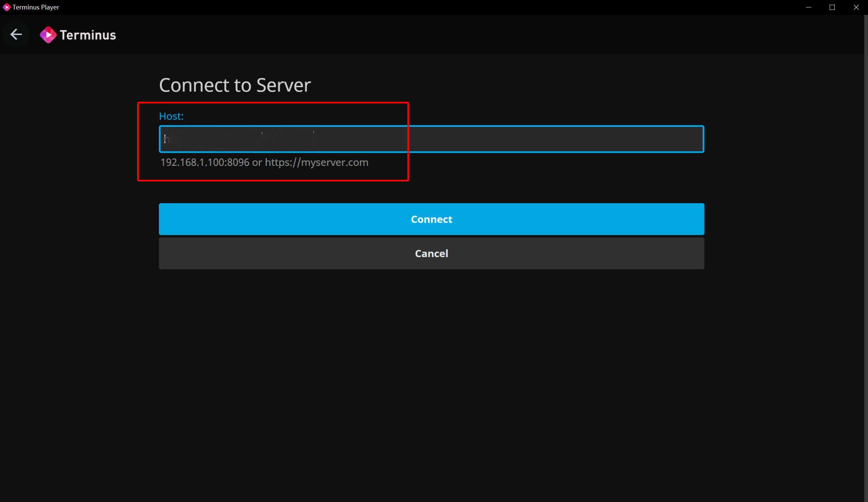Click the 192.168.1.100:8096 example text

coord(205,162)
